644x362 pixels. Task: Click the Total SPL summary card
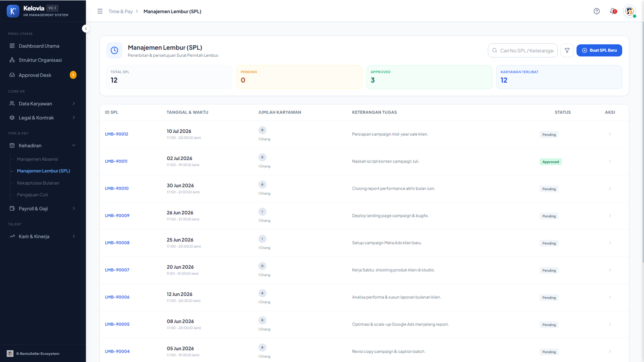(169, 77)
